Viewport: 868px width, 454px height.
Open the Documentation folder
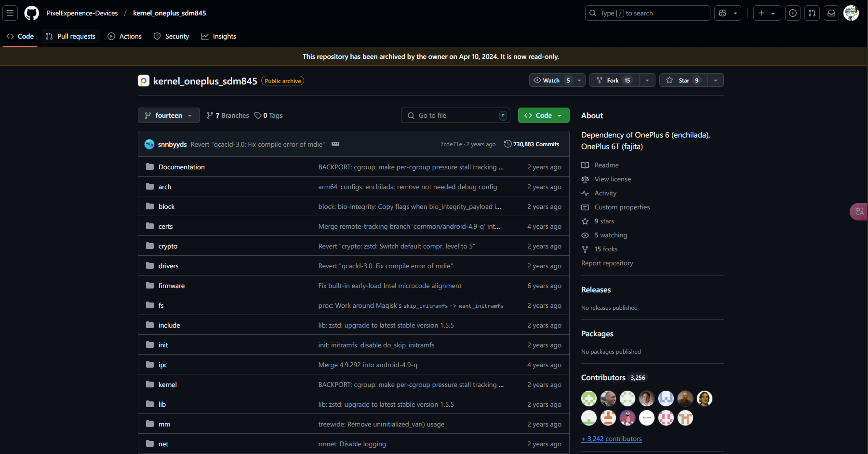(182, 167)
